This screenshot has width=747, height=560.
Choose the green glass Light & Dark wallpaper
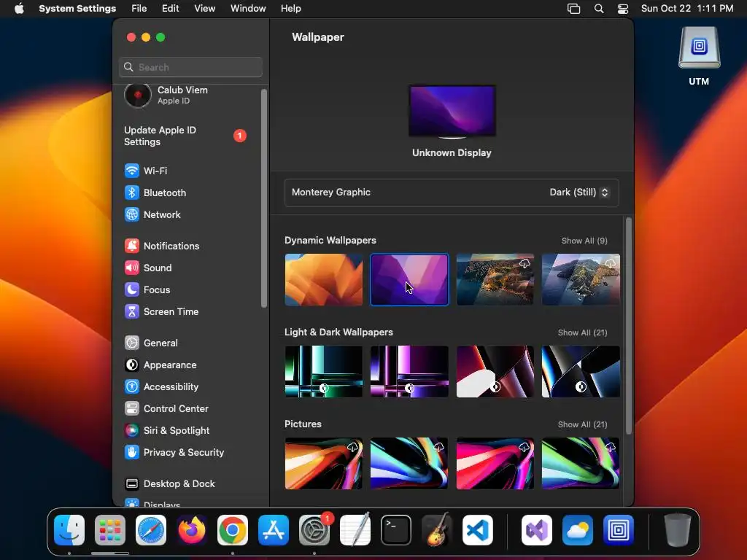323,371
